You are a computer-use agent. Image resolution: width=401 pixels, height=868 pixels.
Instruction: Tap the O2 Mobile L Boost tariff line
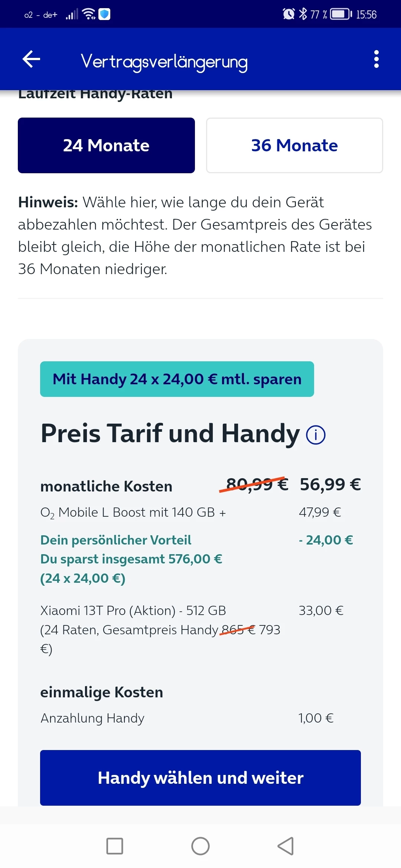133,513
